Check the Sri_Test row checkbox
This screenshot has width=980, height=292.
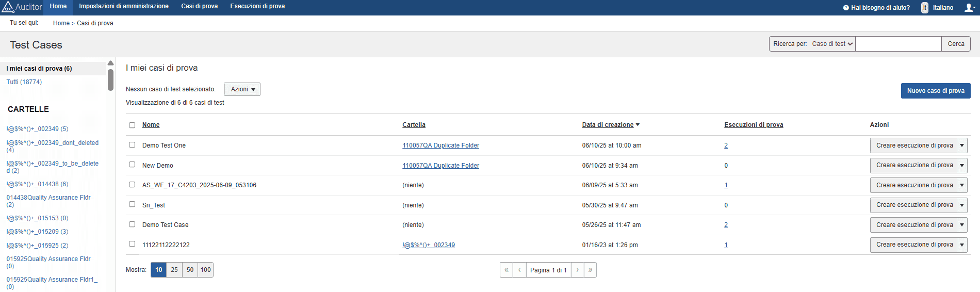(x=132, y=204)
